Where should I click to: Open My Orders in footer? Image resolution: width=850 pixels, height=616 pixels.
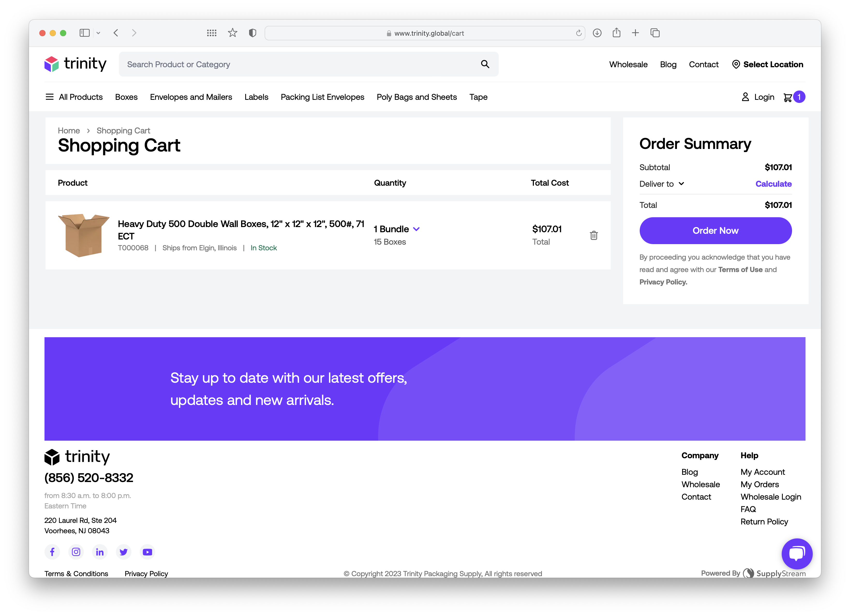759,484
